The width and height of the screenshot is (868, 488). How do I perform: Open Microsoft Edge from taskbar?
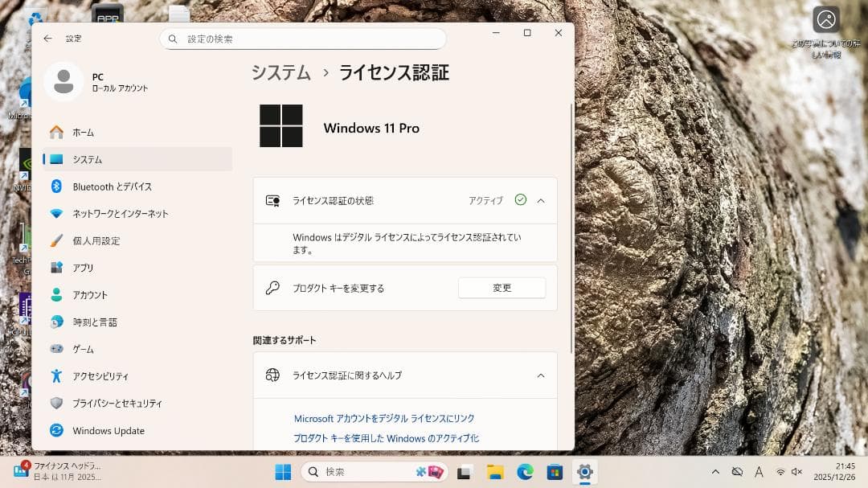pyautogui.click(x=525, y=472)
